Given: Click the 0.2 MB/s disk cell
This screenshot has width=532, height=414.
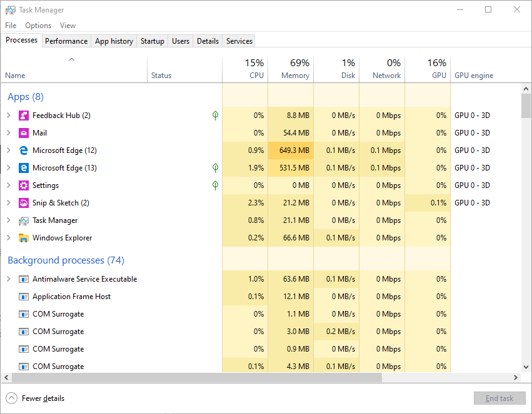Looking at the screenshot, I should point(336,332).
